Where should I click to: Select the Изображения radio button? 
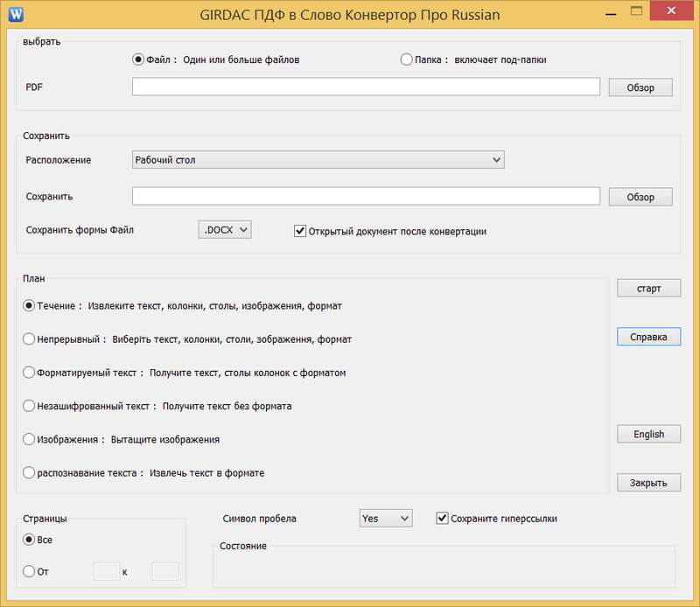[30, 439]
